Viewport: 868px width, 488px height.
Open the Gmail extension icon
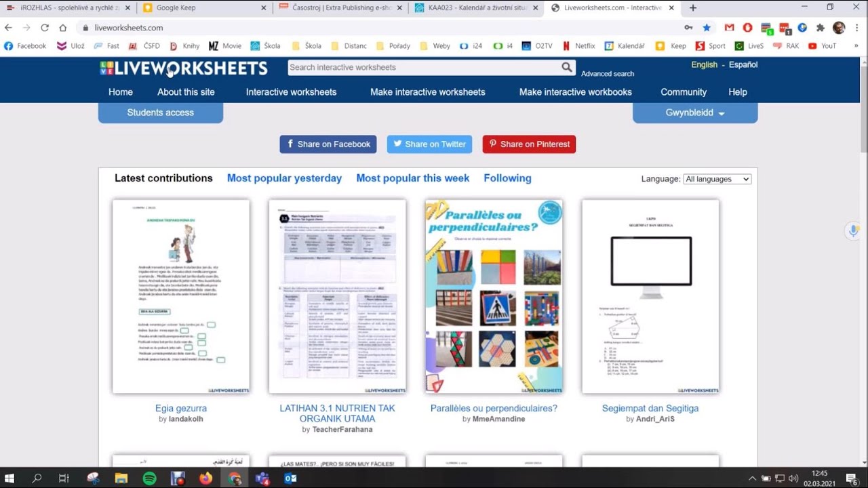tap(730, 28)
